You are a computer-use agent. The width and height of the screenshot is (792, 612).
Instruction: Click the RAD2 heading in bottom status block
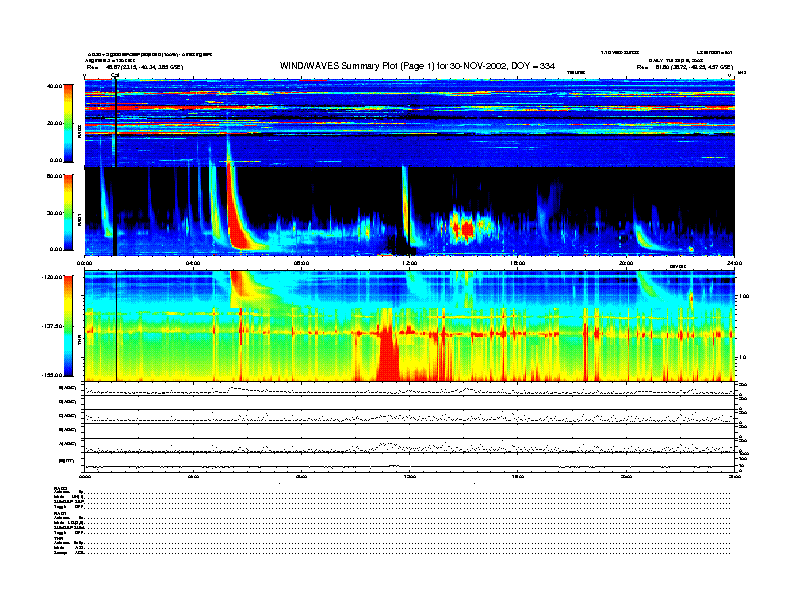point(61,488)
